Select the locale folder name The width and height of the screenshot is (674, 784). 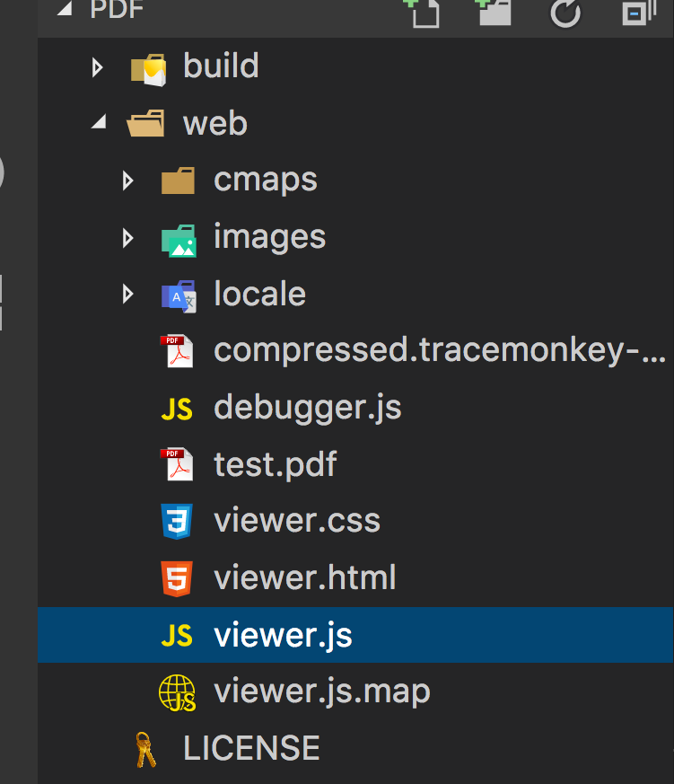[259, 295]
